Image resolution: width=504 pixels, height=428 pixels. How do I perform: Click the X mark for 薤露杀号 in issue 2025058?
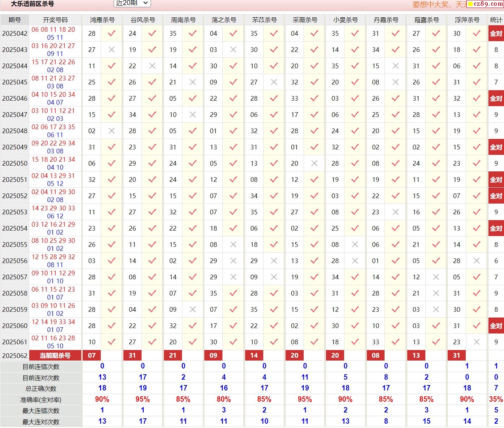[x=436, y=293]
